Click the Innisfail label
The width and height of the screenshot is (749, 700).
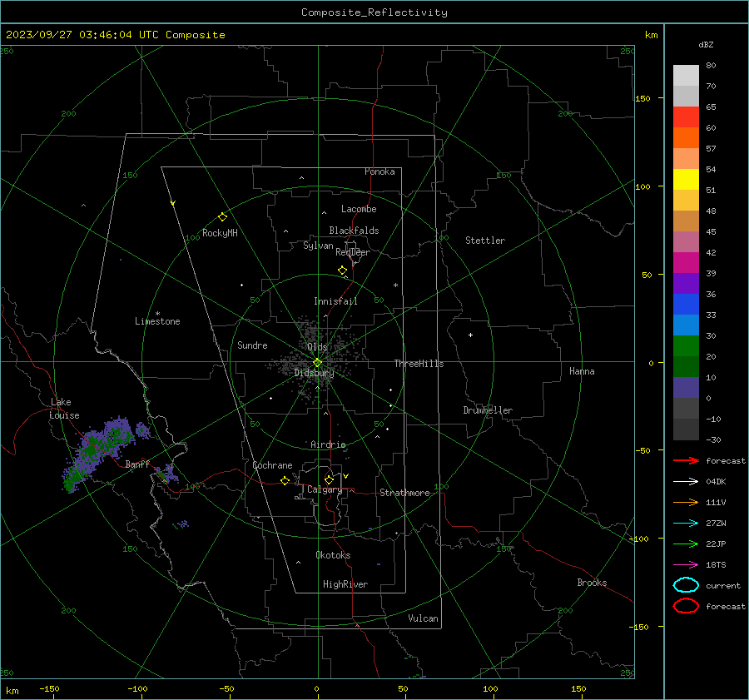[335, 301]
